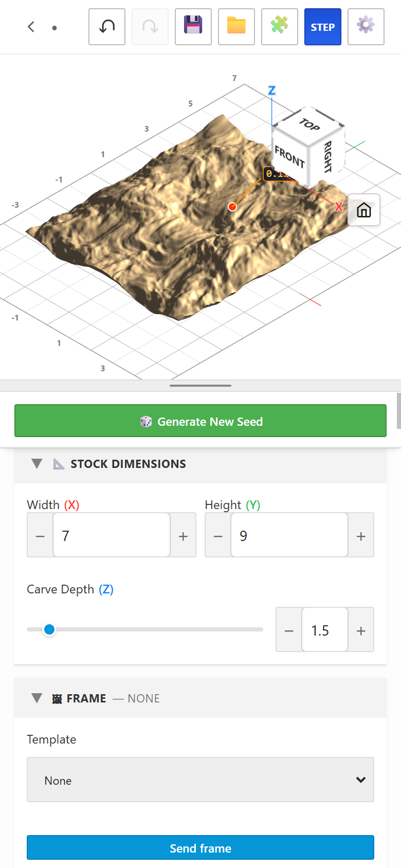Open settings with the gear icon
This screenshot has width=401, height=868.
(366, 27)
